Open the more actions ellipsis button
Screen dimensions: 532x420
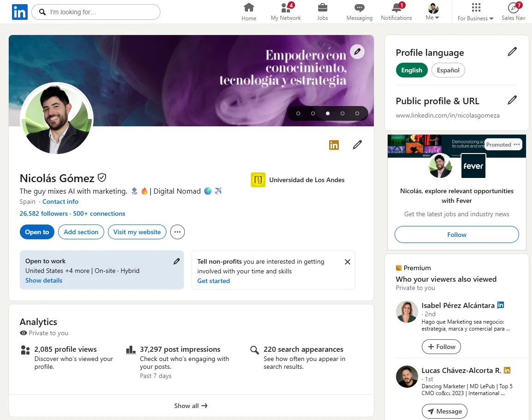177,232
